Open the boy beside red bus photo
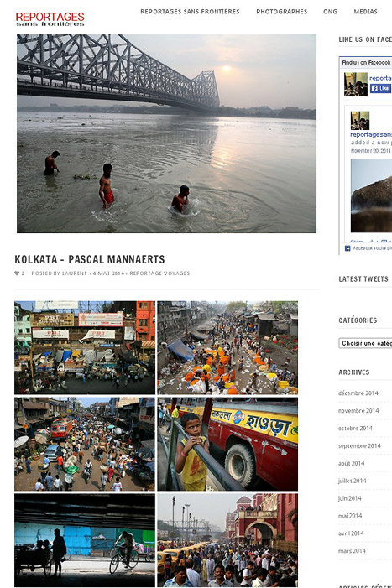Screen dimensions: 392x588 [x=227, y=444]
